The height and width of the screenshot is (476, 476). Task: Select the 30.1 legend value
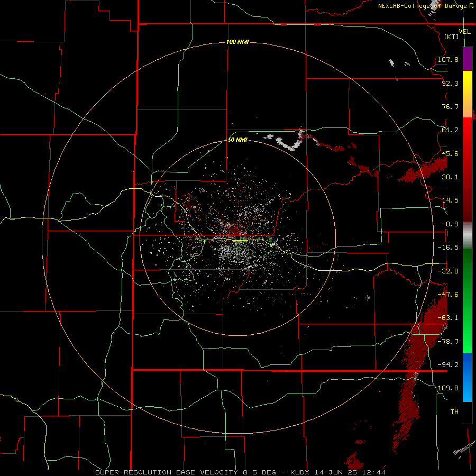450,177
